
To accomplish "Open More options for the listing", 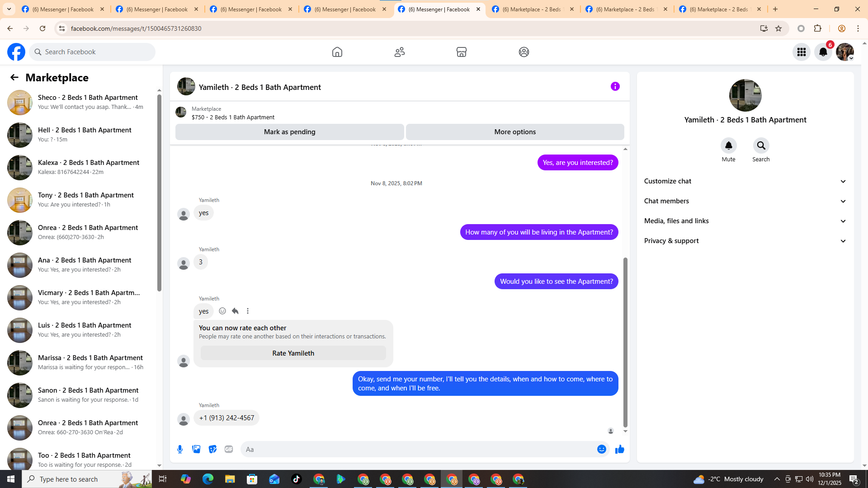I will [515, 132].
